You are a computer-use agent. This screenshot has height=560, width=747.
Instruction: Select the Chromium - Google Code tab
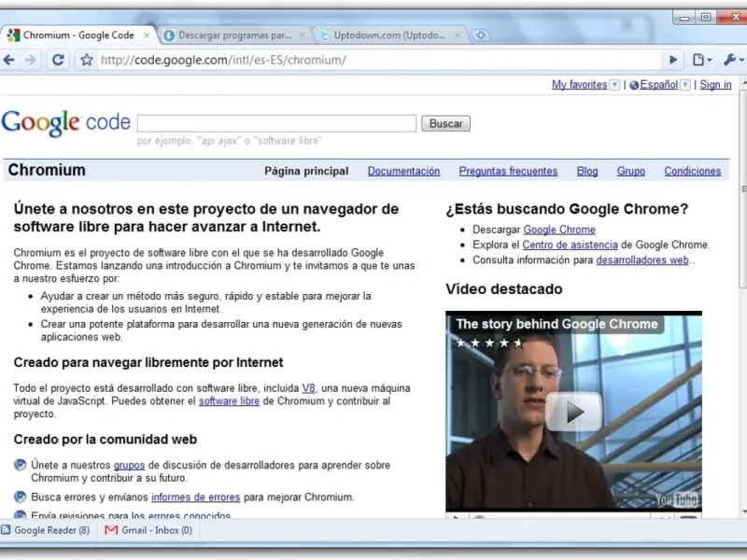point(78,35)
